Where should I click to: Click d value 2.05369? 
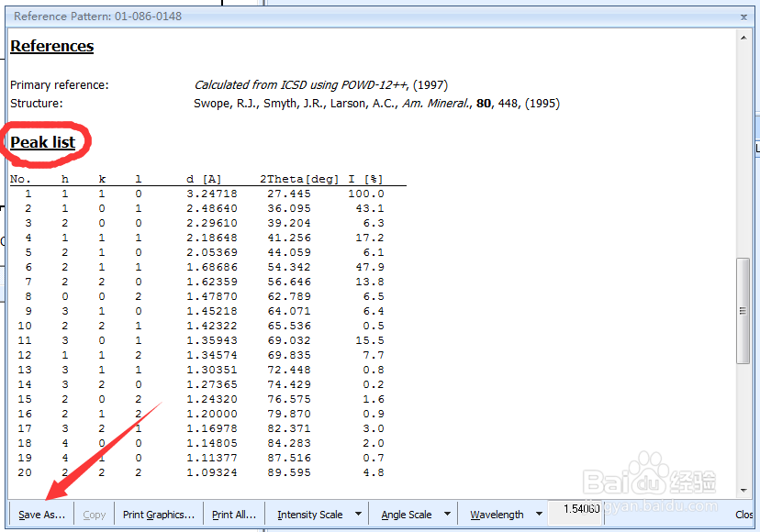tap(212, 252)
